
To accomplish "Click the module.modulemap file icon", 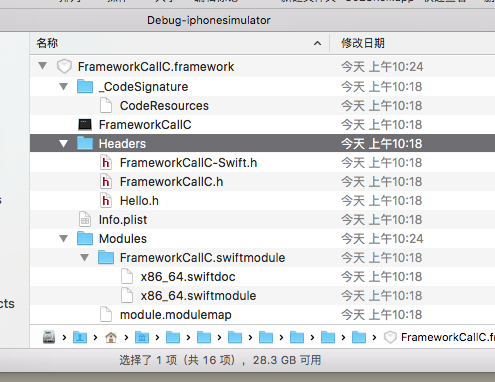I will pyautogui.click(x=106, y=315).
